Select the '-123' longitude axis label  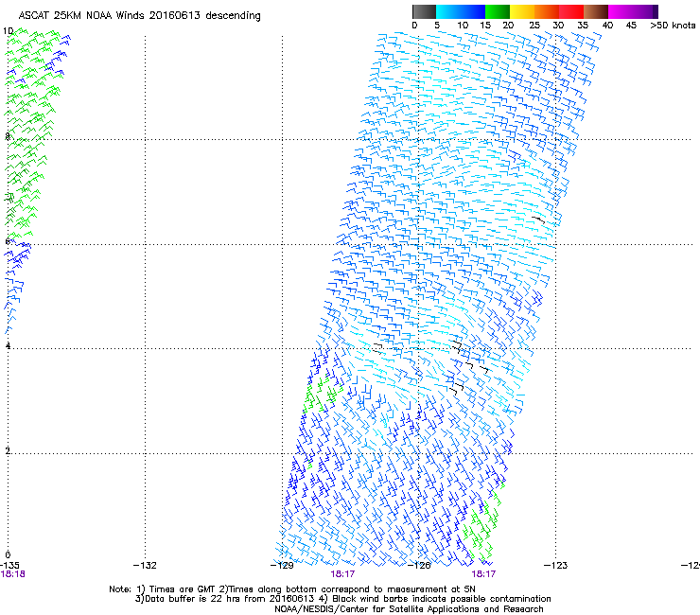click(556, 566)
